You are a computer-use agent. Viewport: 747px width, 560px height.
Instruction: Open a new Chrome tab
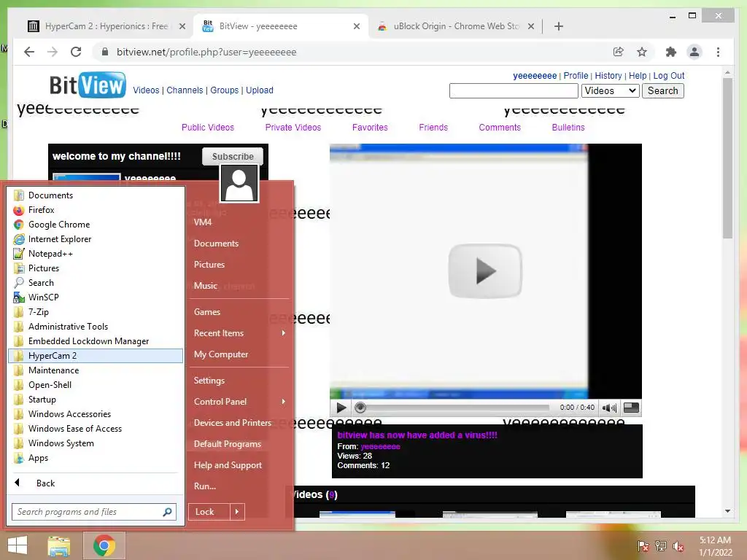point(559,27)
